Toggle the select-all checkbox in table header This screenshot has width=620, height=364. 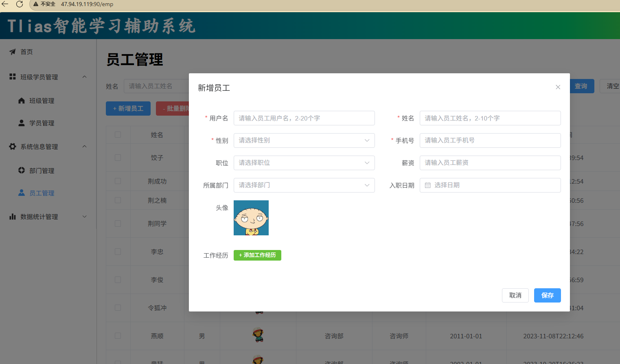[118, 135]
